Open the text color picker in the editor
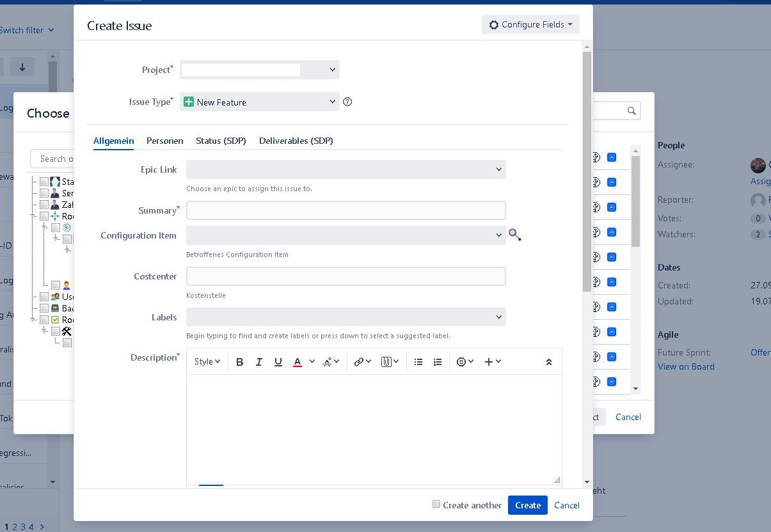This screenshot has height=532, width=771. [x=303, y=362]
